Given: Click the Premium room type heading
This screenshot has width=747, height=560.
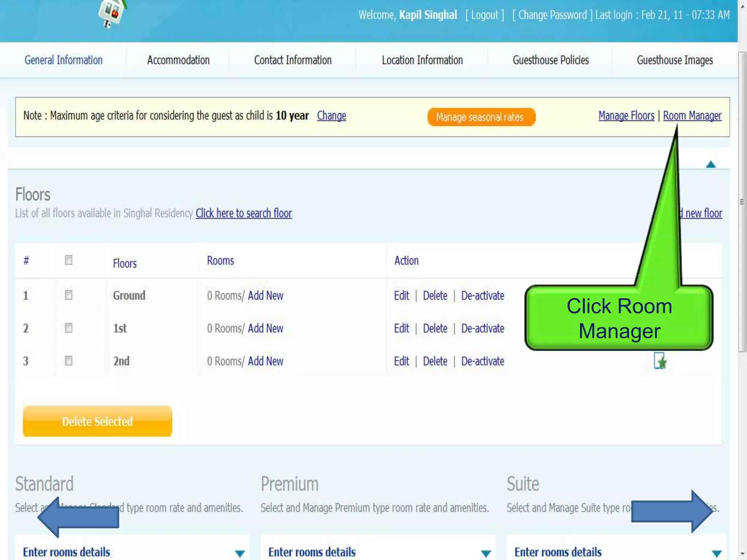Looking at the screenshot, I should (290, 484).
